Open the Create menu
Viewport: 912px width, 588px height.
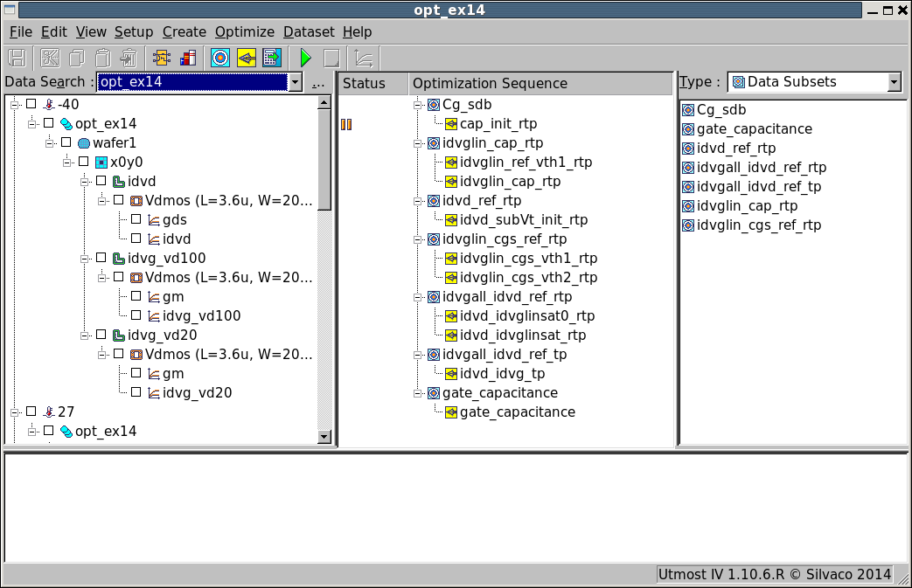184,32
